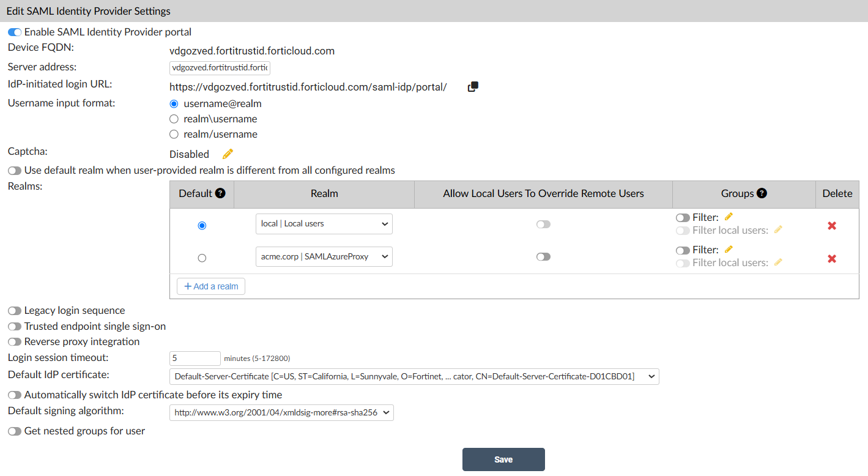Image resolution: width=868 pixels, height=476 pixels.
Task: Open the Groups column help tooltip
Action: [x=762, y=193]
